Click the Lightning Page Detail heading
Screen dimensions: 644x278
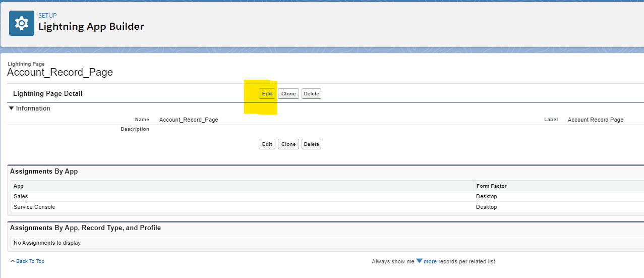pos(47,93)
